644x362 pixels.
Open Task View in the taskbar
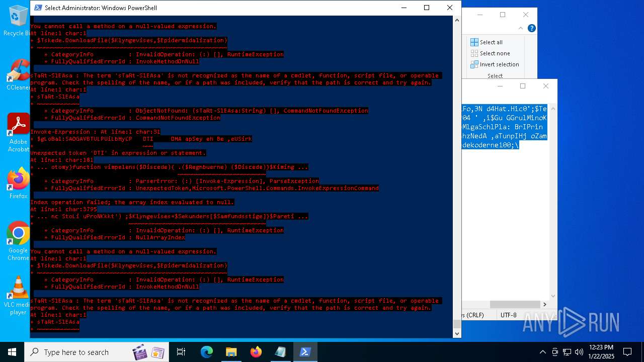point(181,352)
